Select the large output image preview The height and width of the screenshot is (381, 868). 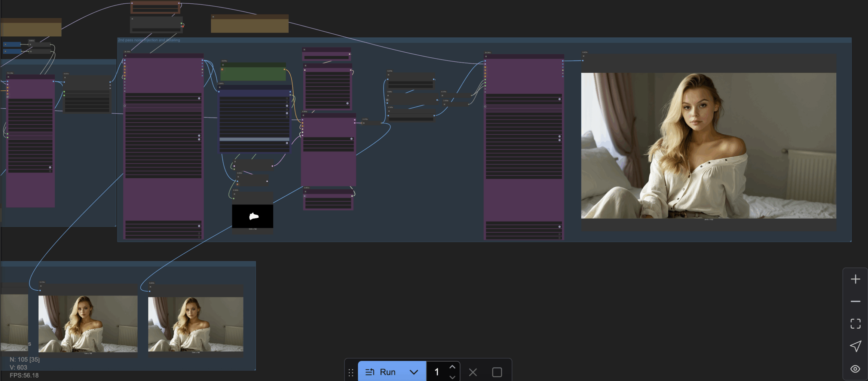[708, 145]
